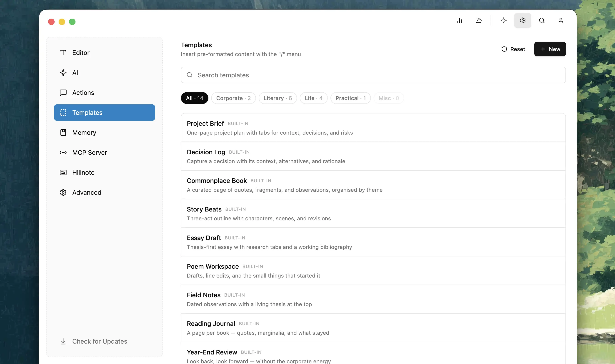Reset templates with the Reset button

513,49
